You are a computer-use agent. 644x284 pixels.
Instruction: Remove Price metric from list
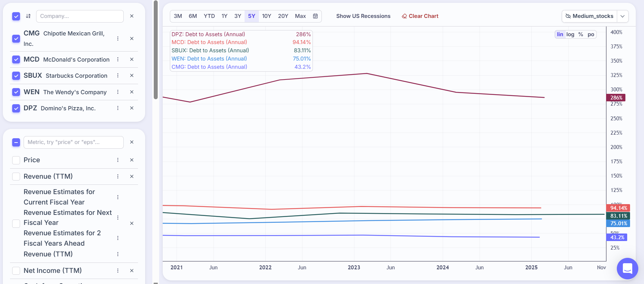132,160
